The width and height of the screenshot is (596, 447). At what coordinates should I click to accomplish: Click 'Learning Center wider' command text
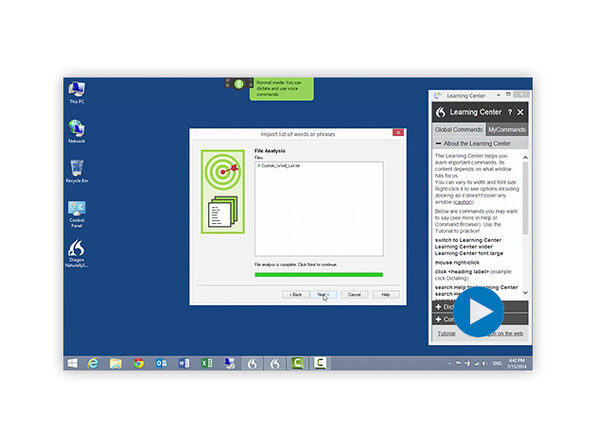tap(464, 247)
